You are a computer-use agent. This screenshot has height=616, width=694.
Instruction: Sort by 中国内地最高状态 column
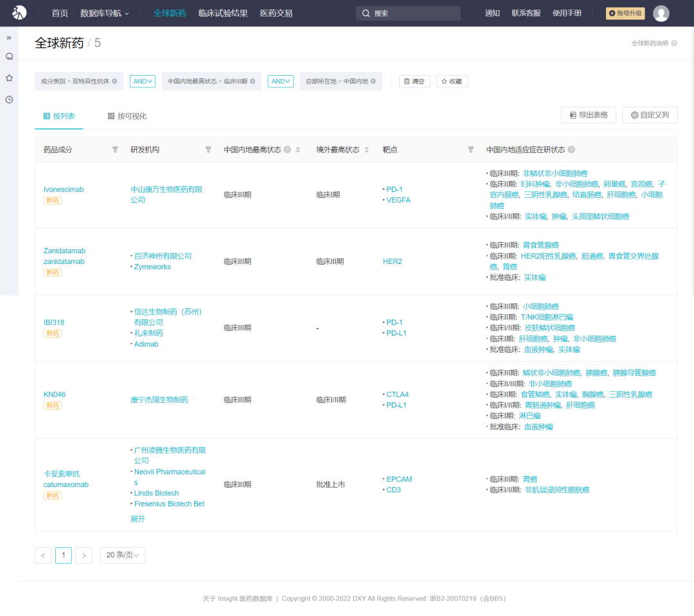(298, 150)
